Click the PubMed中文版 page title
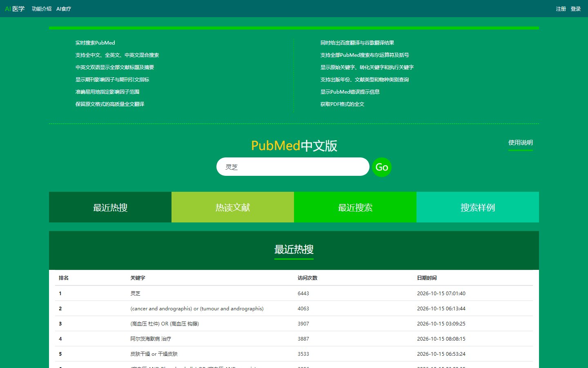This screenshot has width=588, height=368. point(294,146)
